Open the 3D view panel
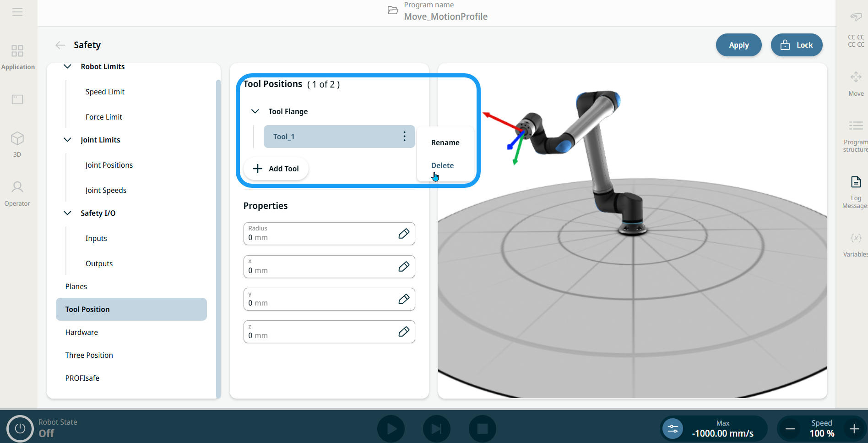Screen dimensions: 868x443 pos(17,144)
